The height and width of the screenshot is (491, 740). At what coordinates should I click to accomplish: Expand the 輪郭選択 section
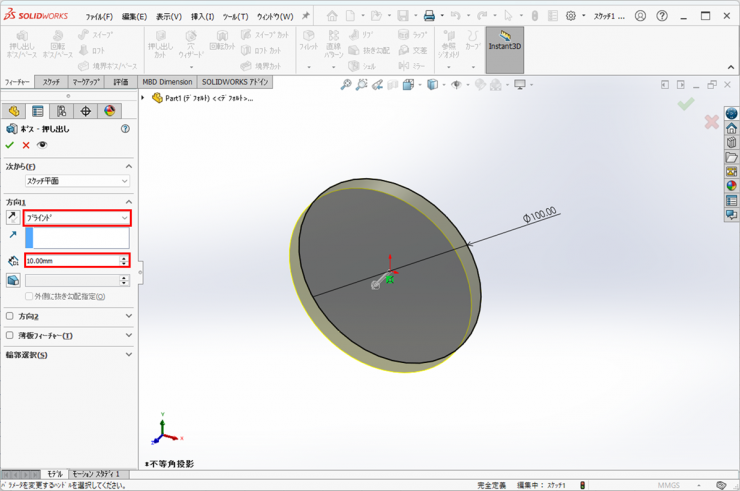pos(129,355)
